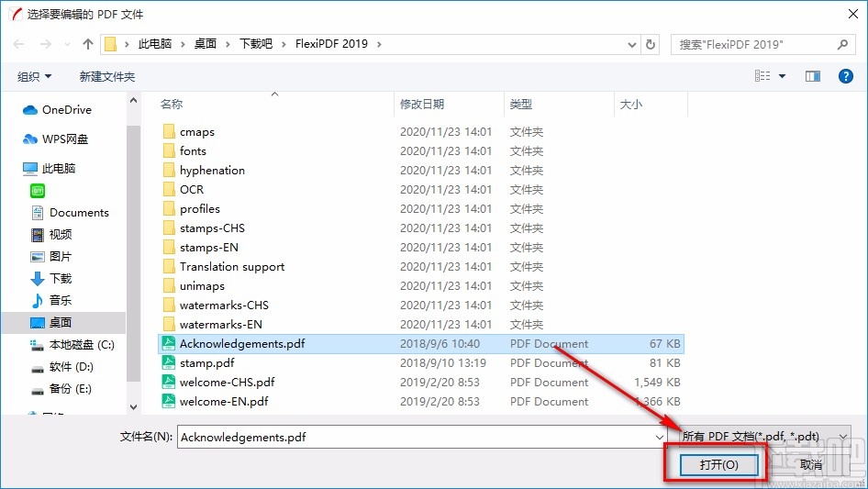Open 下载 folder in navigation pane
The height and width of the screenshot is (489, 868).
tap(51, 279)
